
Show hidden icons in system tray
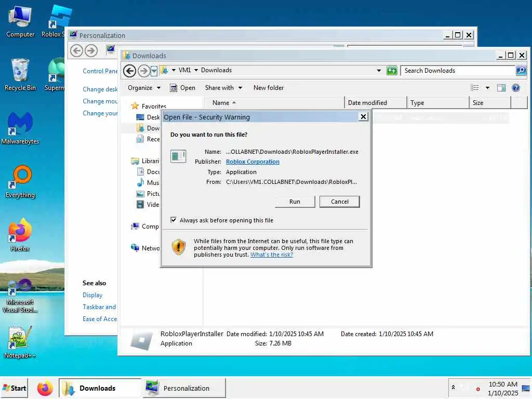click(453, 387)
